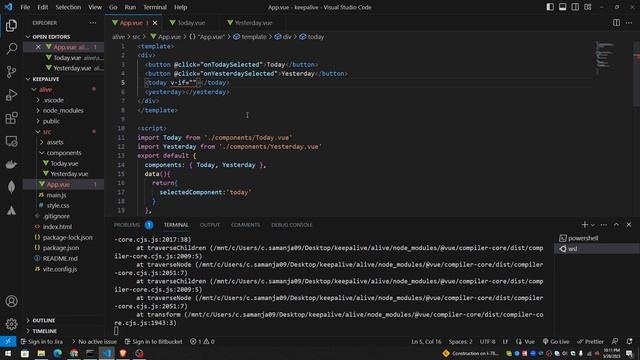Open the Selection menu

tap(68, 7)
